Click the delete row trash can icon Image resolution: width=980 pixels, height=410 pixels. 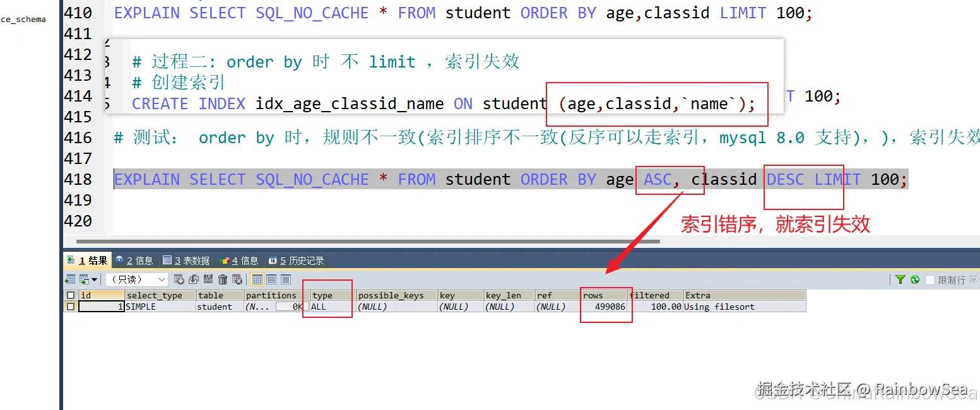pyautogui.click(x=223, y=279)
